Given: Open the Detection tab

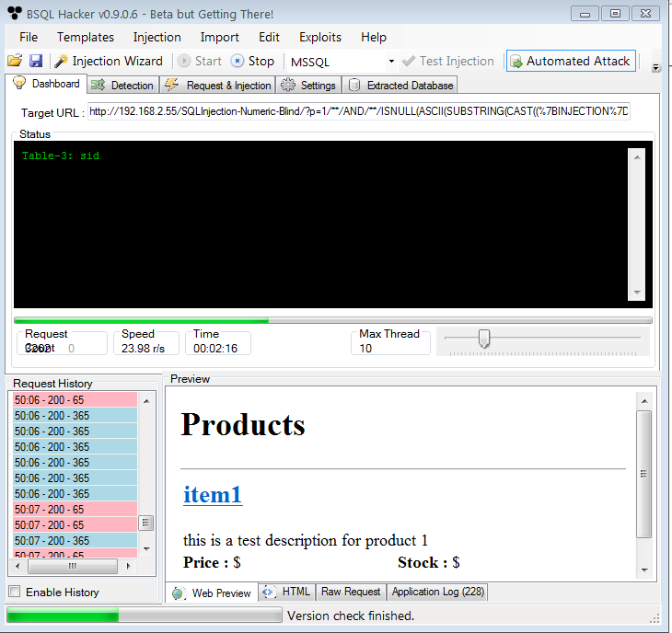Looking at the screenshot, I should click(122, 86).
